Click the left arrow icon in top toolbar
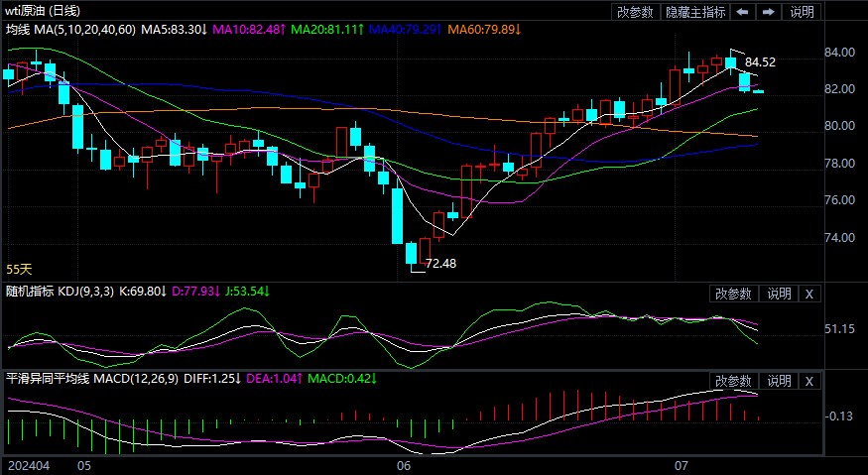 click(743, 12)
